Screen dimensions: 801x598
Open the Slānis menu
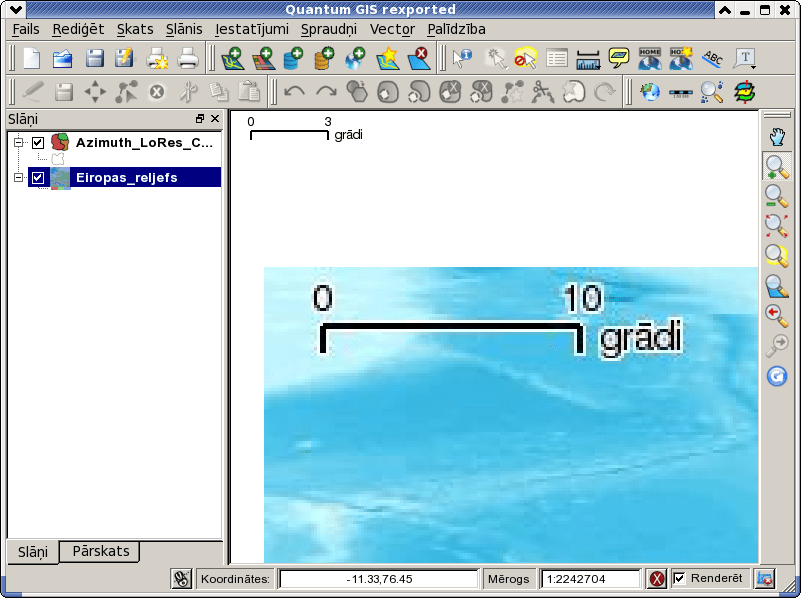[184, 30]
